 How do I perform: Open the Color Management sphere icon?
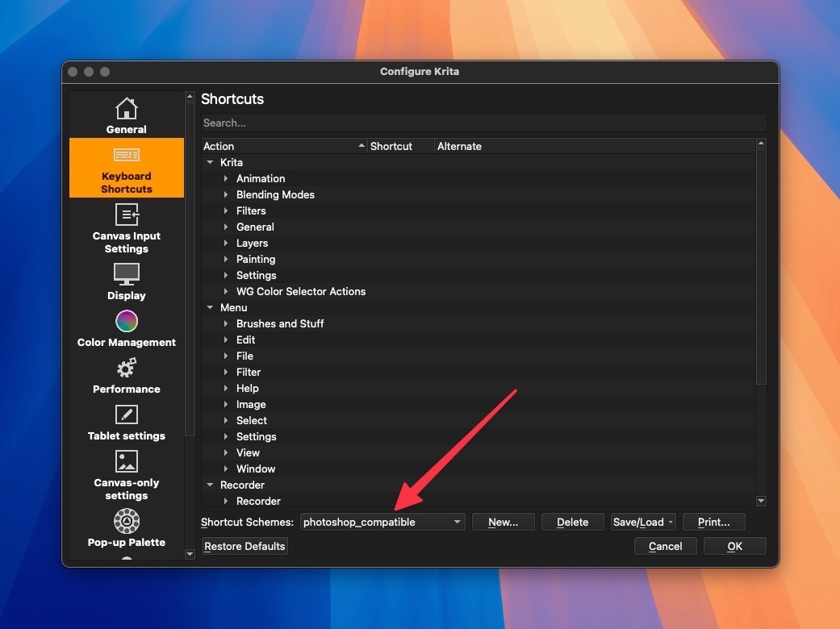(127, 321)
